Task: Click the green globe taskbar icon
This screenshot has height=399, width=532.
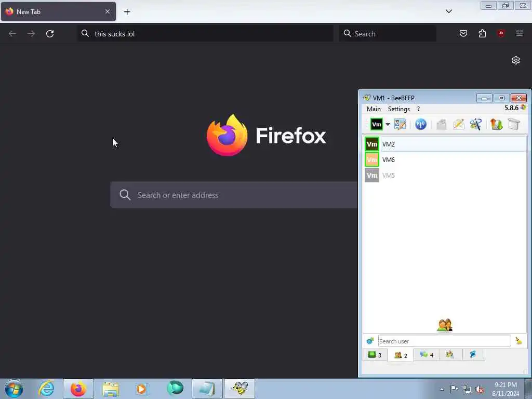Action: coord(175,389)
